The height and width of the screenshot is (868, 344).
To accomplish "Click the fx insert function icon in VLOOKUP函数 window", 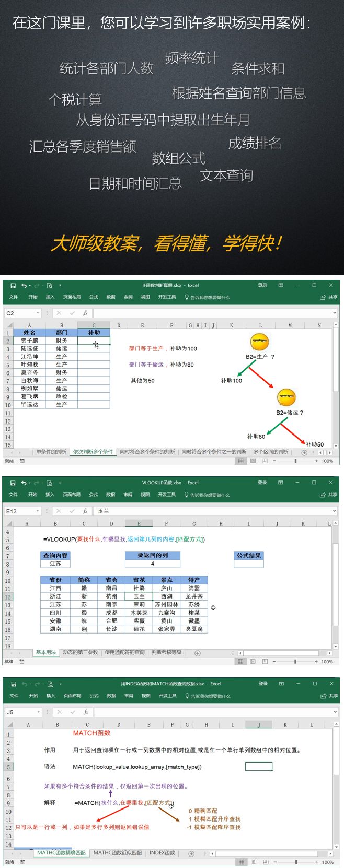I will [85, 511].
